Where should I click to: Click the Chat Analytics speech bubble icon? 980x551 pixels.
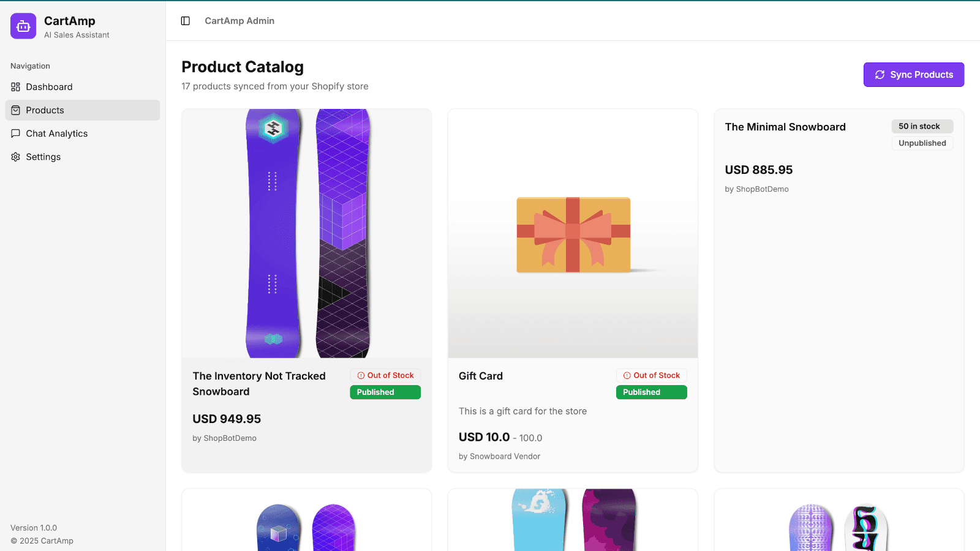tap(15, 133)
